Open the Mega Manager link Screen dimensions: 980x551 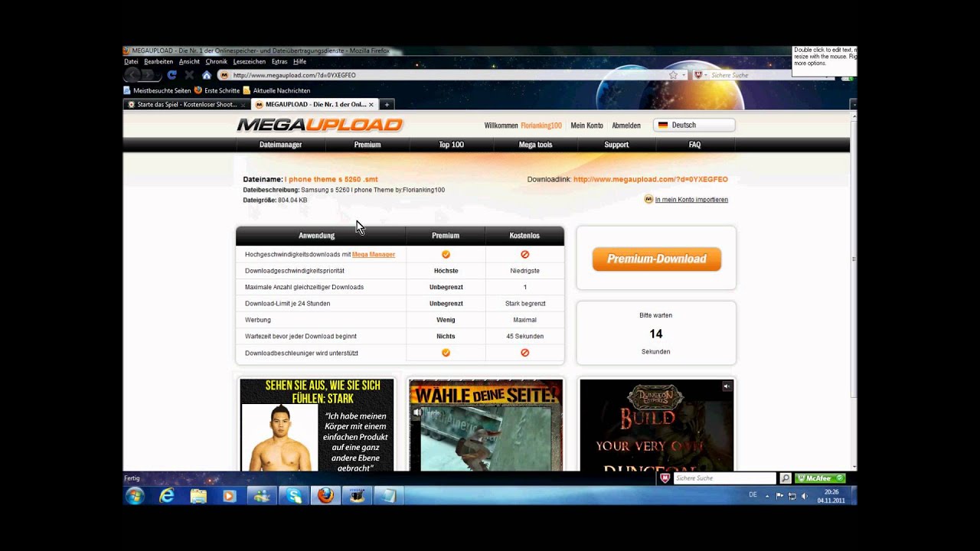[374, 254]
